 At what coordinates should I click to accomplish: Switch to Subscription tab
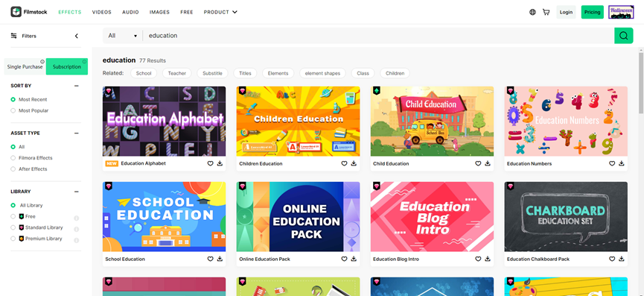click(67, 66)
